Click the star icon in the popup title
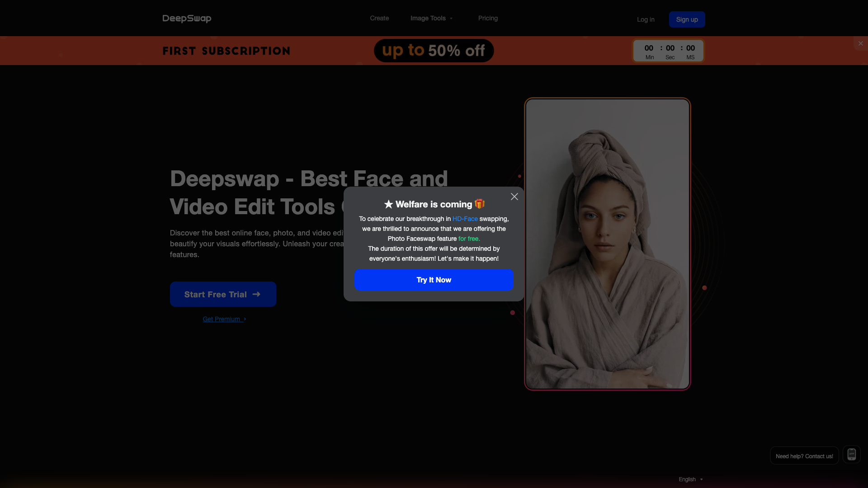Viewport: 868px width, 488px height. pyautogui.click(x=388, y=205)
